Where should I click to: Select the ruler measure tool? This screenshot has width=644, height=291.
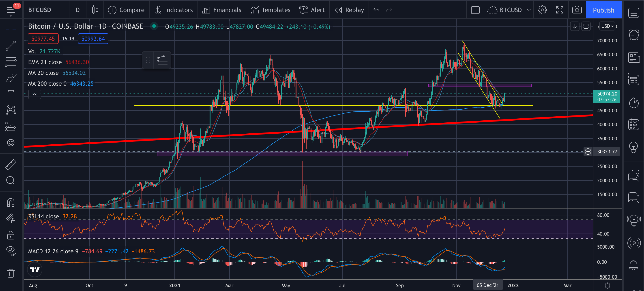[11, 164]
